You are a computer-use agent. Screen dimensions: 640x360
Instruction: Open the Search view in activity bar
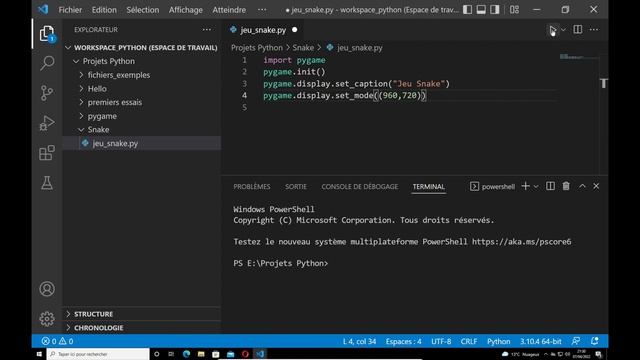pyautogui.click(x=47, y=63)
